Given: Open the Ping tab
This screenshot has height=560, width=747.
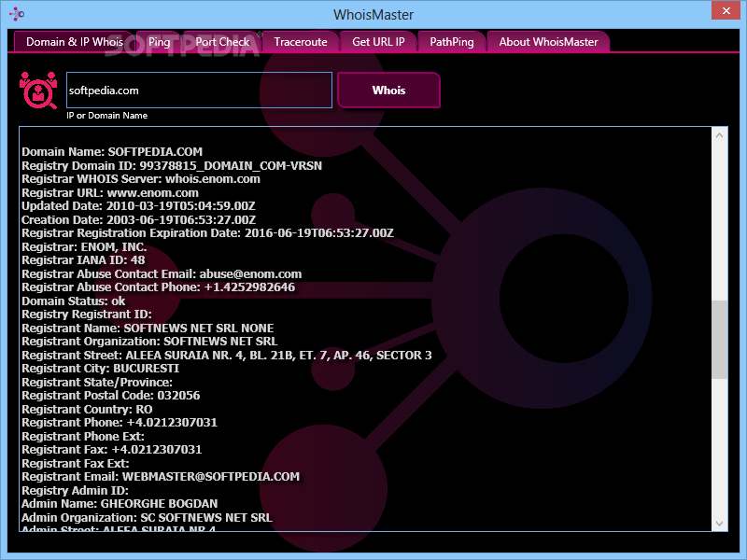Looking at the screenshot, I should (159, 42).
